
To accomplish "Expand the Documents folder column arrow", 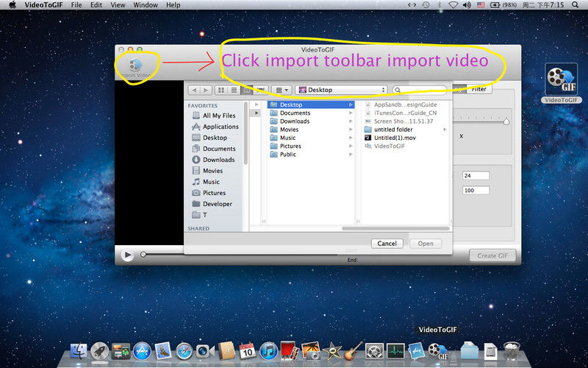I will point(351,113).
